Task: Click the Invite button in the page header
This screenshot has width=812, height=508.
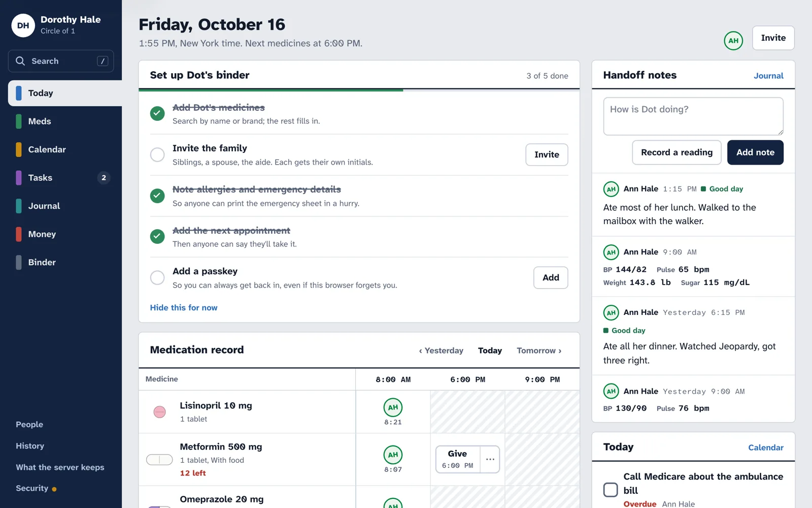Action: [x=773, y=38]
